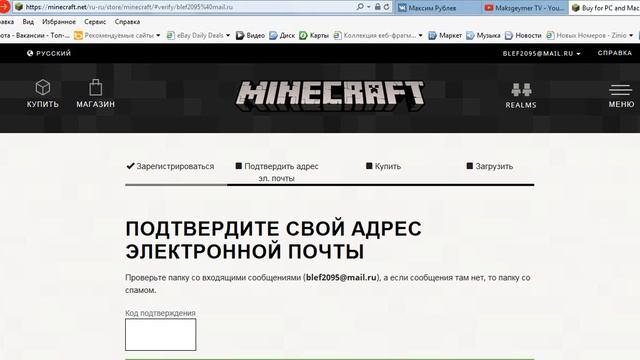Open the Карты bookmark
The image size is (640, 360).
point(314,36)
